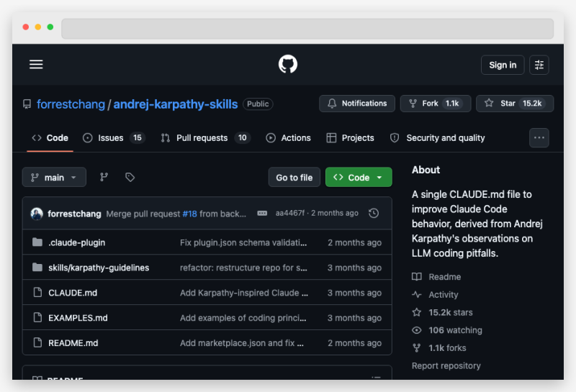The height and width of the screenshot is (392, 576).
Task: Open the appearance settings icon next to Sign in
Action: 539,65
